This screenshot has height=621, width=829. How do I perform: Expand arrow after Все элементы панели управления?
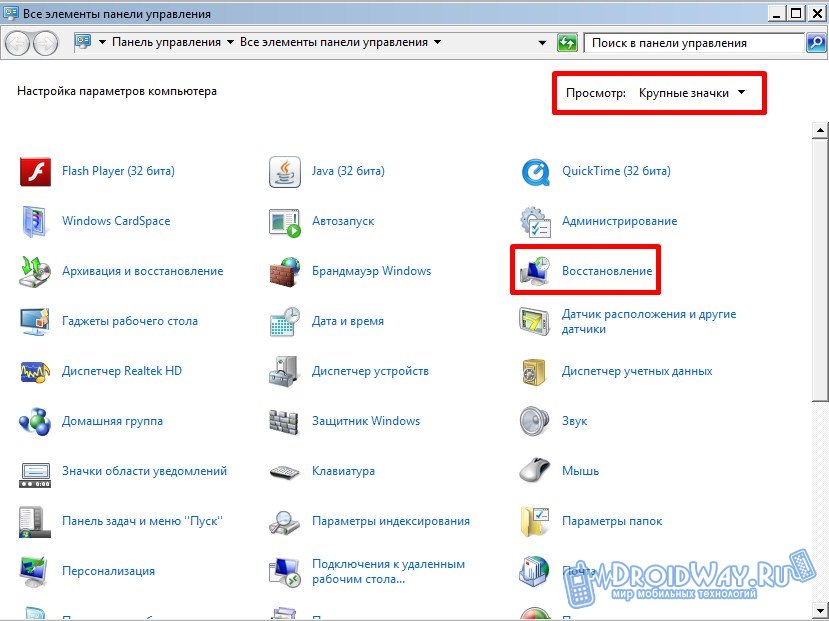[x=437, y=42]
